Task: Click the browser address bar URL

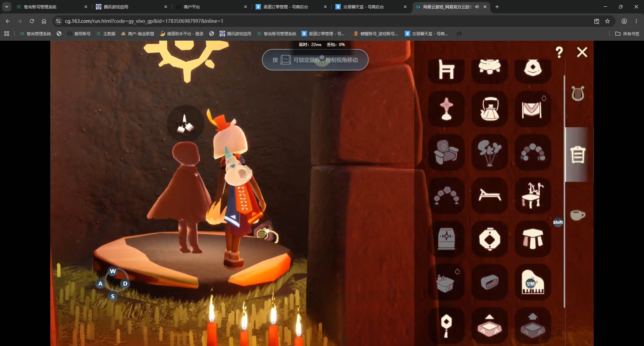Action: pyautogui.click(x=144, y=21)
